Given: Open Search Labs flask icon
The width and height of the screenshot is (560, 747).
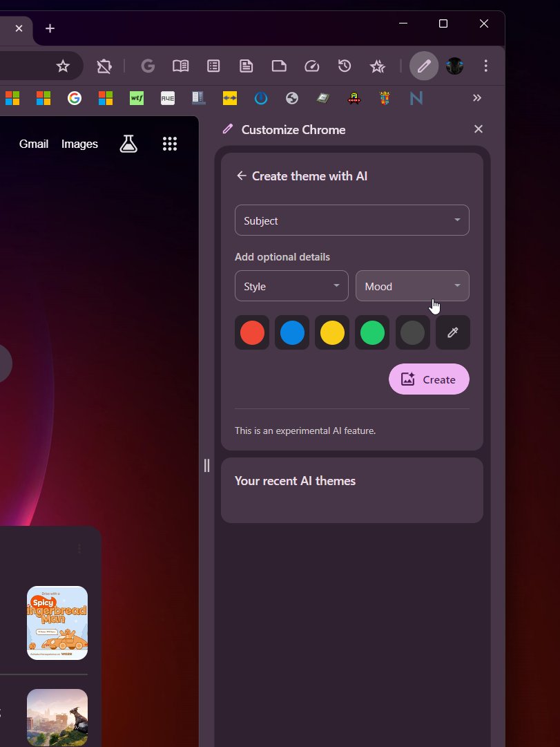Looking at the screenshot, I should coord(128,144).
